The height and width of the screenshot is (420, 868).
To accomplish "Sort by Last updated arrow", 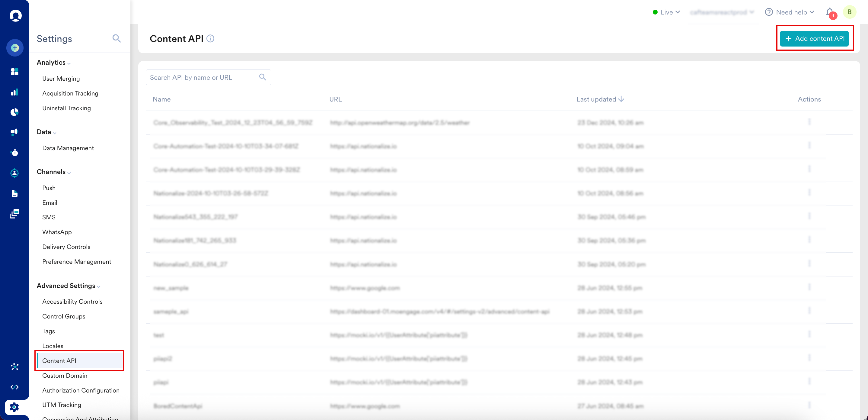I will tap(621, 99).
